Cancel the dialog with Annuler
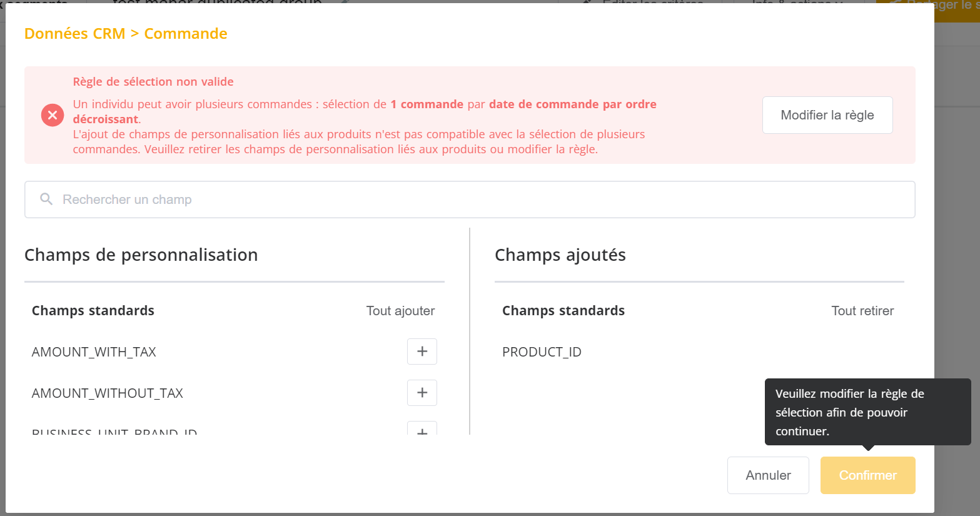 (x=768, y=475)
